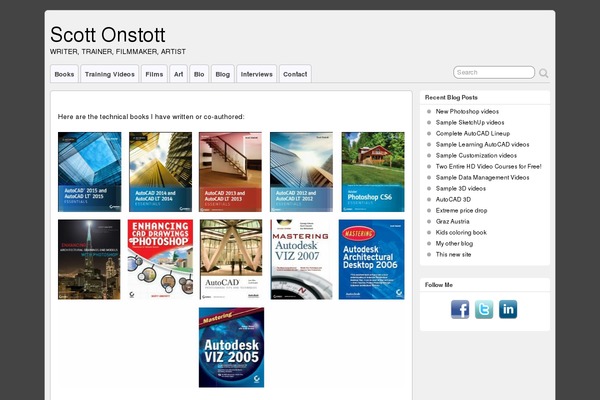Viewport: 600px width, 400px height.
Task: Open the Graz Austria blog post
Action: [x=455, y=221]
